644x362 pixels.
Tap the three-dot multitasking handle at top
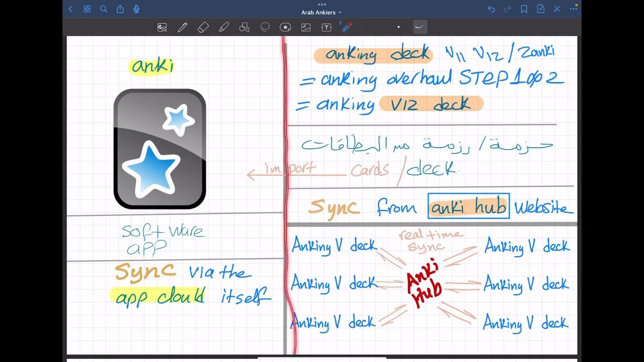322,4
